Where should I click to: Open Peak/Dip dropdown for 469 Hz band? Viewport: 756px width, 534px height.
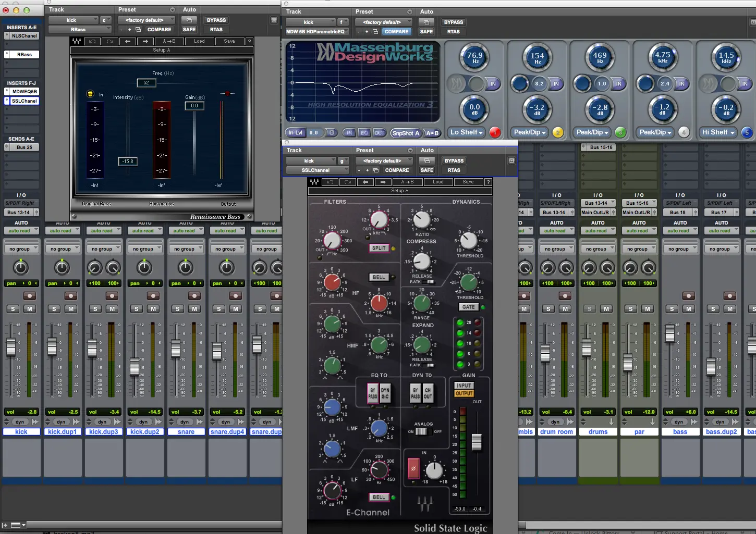pyautogui.click(x=593, y=132)
